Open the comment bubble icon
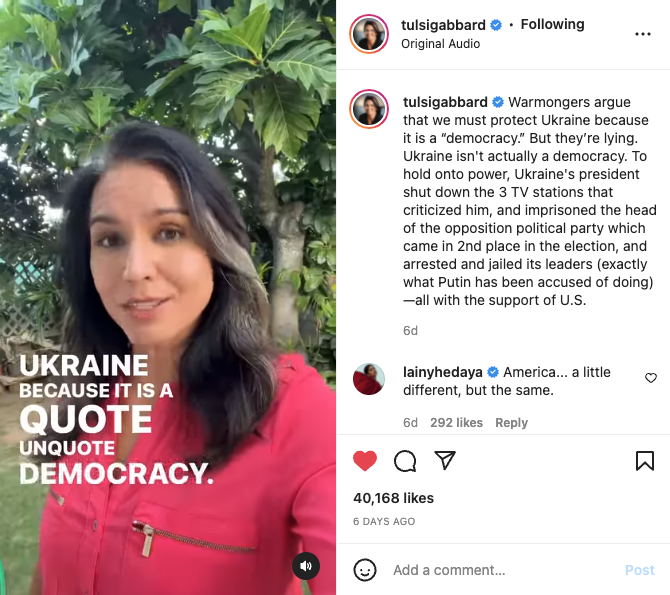The width and height of the screenshot is (670, 595). point(405,461)
